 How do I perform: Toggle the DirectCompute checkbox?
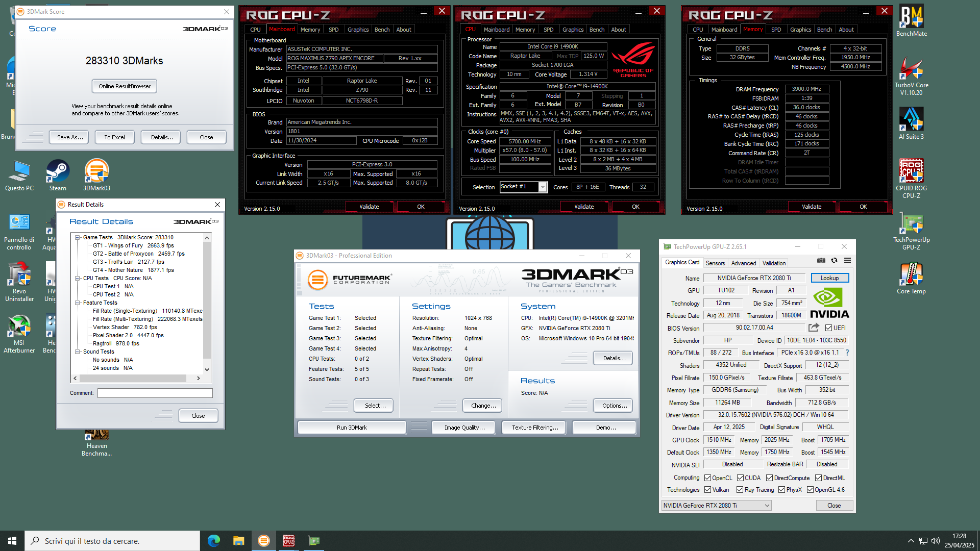pyautogui.click(x=769, y=478)
